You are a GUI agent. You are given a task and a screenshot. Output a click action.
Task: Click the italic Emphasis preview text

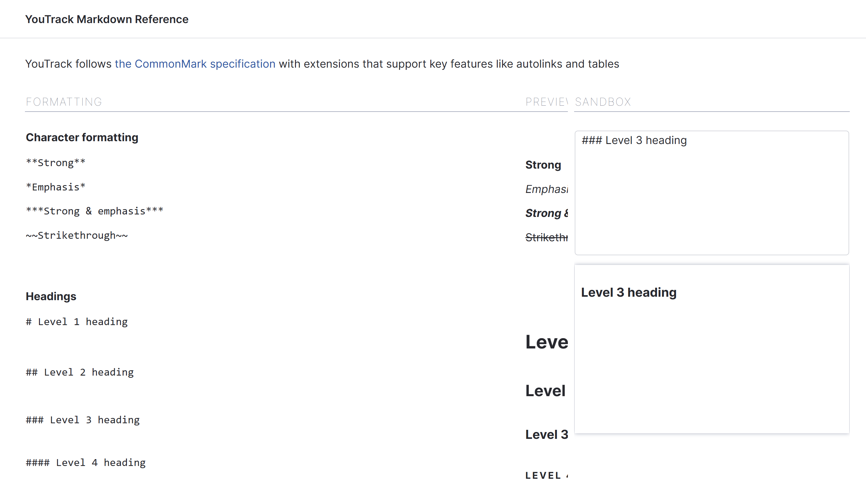546,189
